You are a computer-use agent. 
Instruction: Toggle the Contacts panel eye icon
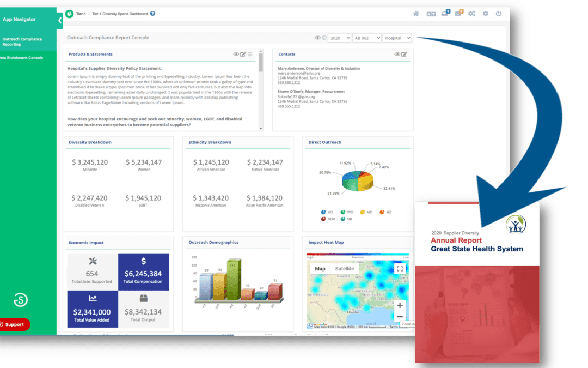(x=397, y=55)
